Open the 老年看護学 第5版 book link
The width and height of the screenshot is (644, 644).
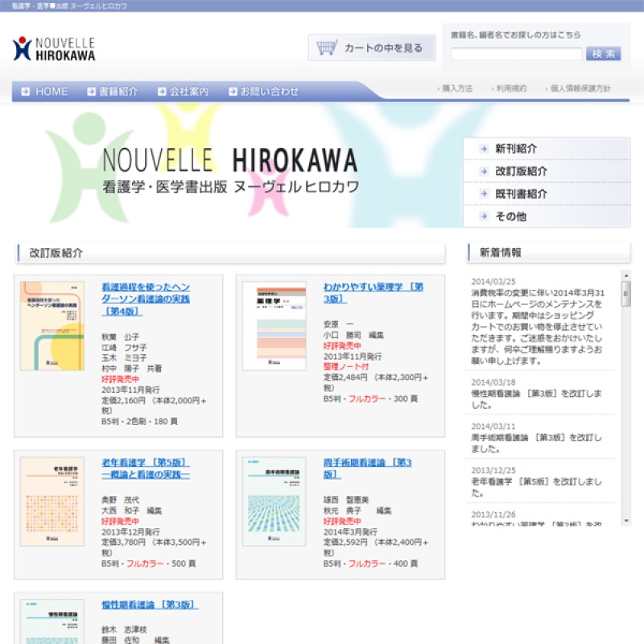click(x=146, y=469)
